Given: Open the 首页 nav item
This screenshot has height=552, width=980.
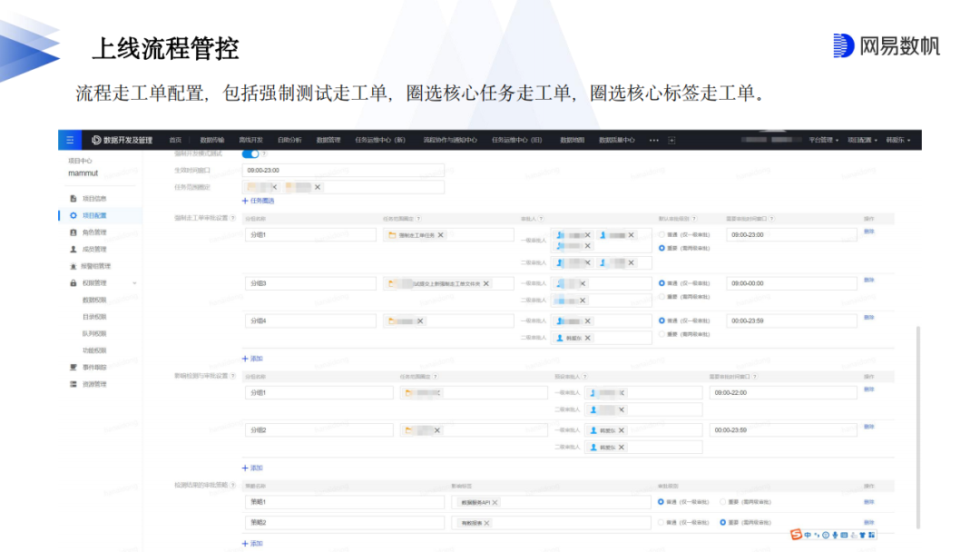Looking at the screenshot, I should pos(176,140).
